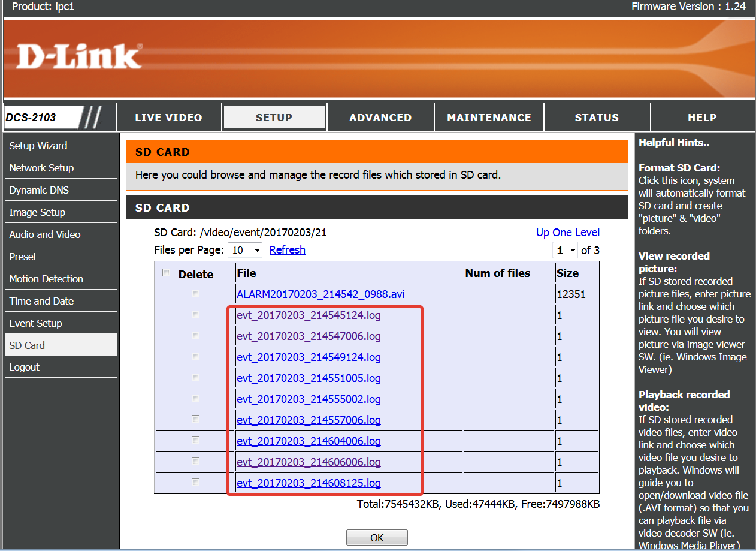756x551 pixels.
Task: Click the Product: ipc1 text
Action: (43, 7)
